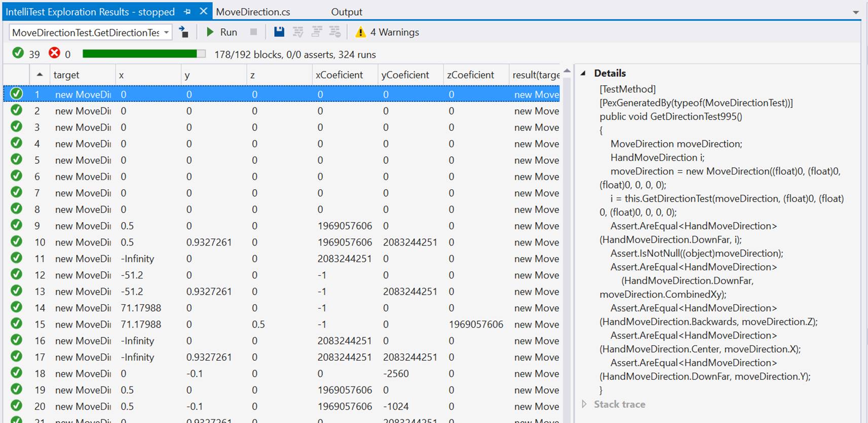
Task: Sort results by xCoeficient column header
Action: pyautogui.click(x=339, y=75)
